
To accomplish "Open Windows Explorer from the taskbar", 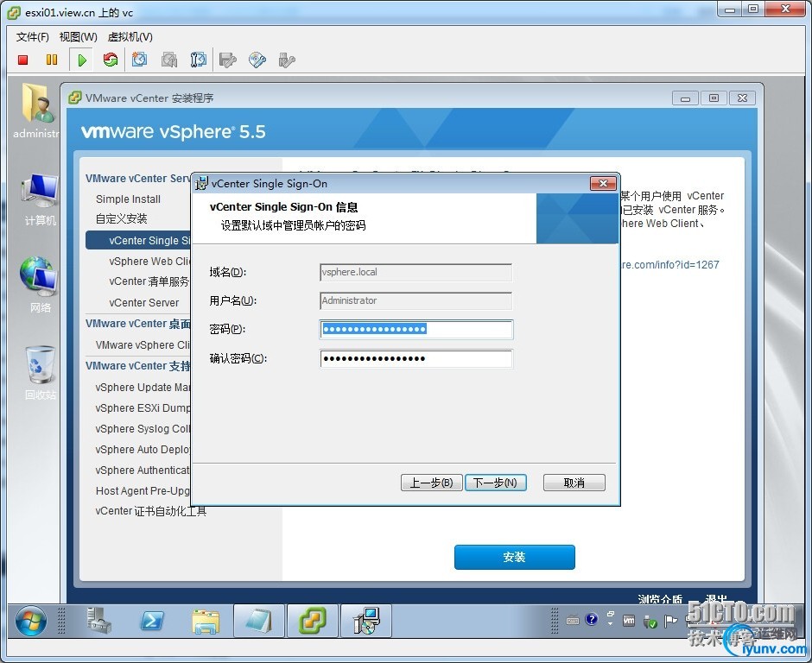I will point(206,621).
